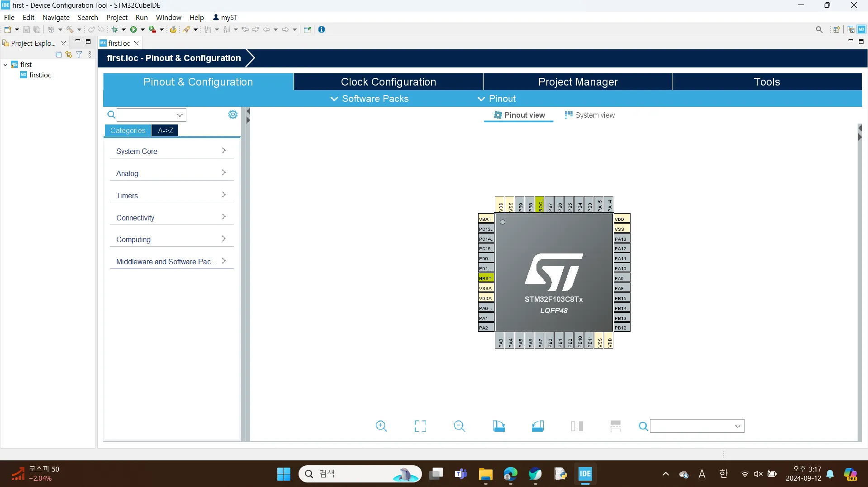Screen dimensions: 868x487
Task: Open the Window menu
Action: click(168, 17)
